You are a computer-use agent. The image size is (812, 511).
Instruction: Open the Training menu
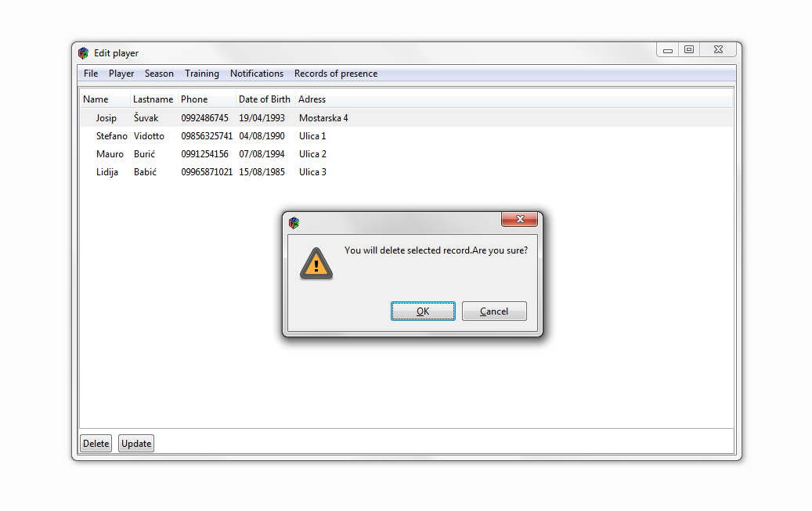point(201,74)
